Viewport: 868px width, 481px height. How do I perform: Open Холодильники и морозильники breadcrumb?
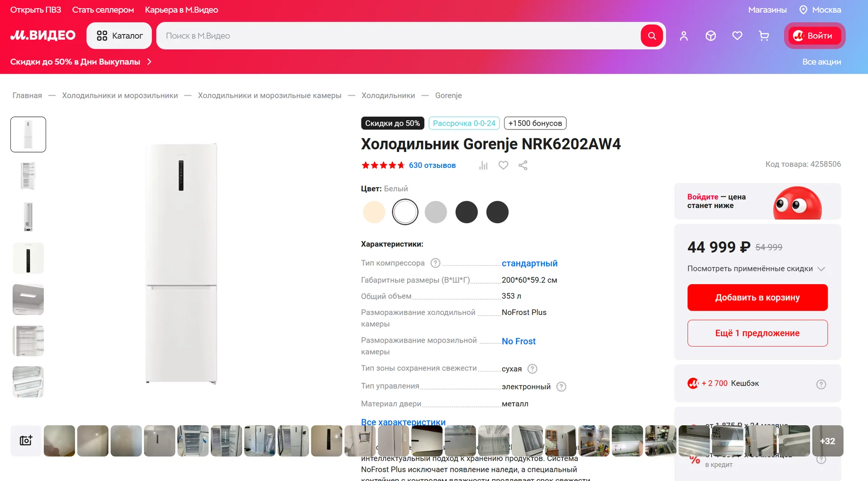[120, 95]
